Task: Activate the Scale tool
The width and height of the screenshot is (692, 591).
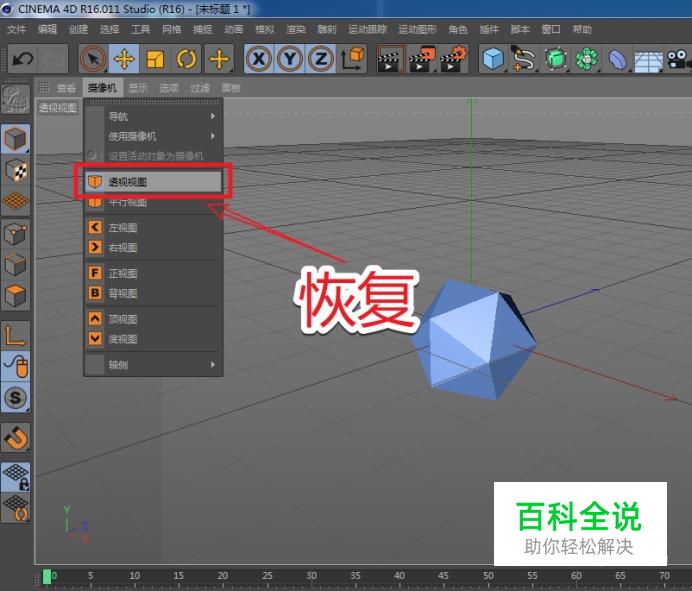Action: (155, 59)
